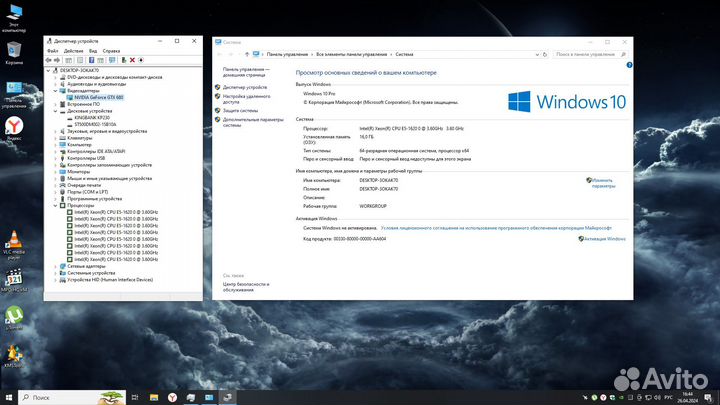The image size is (720, 405).
Task: Click the blue help question mark in System window
Action: tap(629, 65)
